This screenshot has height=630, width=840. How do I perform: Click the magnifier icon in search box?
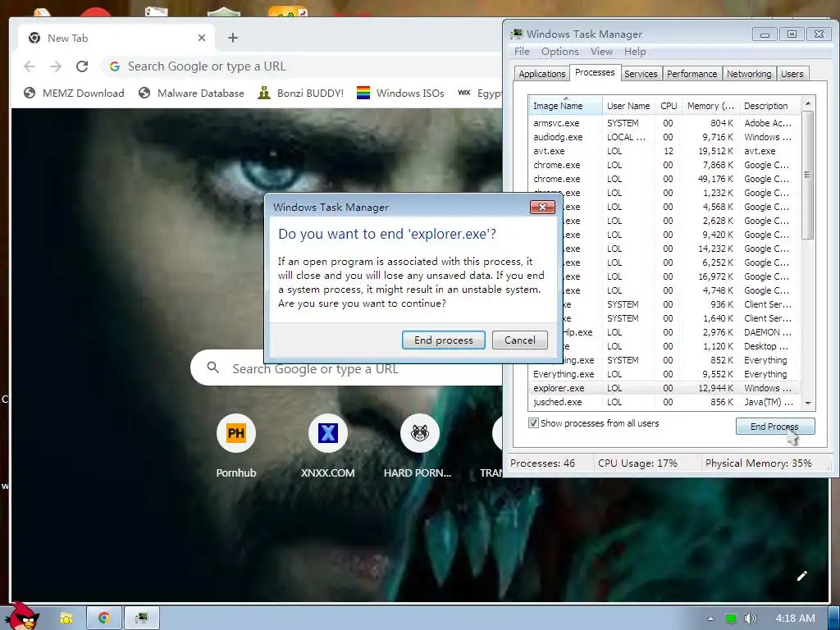point(212,368)
